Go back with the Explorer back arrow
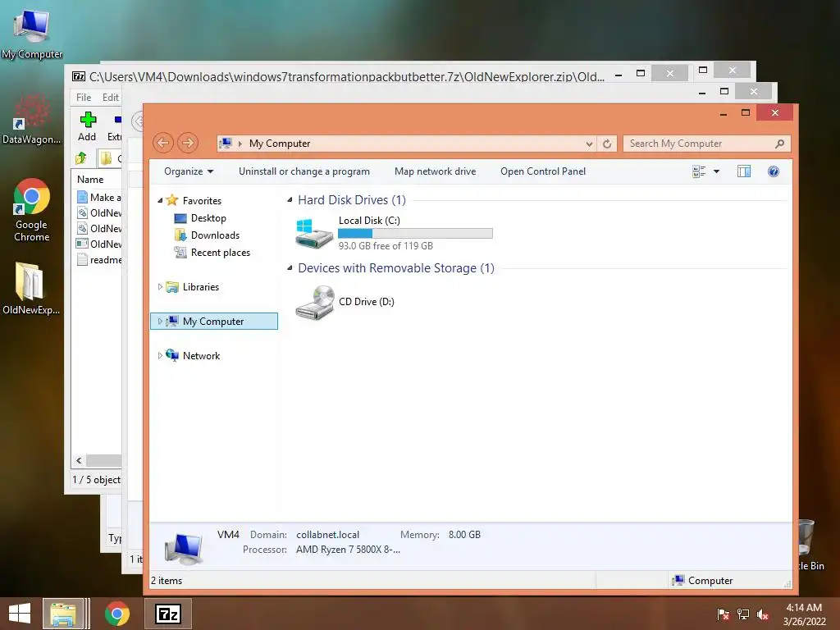Image resolution: width=840 pixels, height=630 pixels. click(x=163, y=143)
